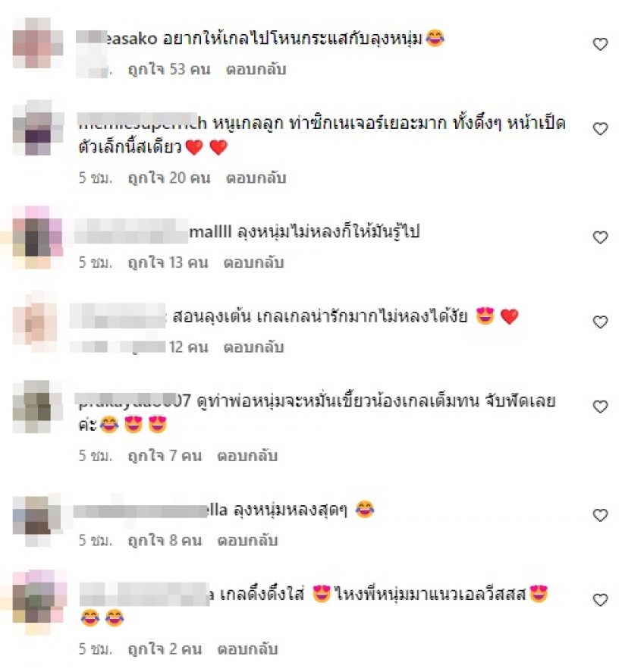Open ถูกใจ 53 คน likes list
Viewport: 622px width, 672px height.
coord(169,69)
